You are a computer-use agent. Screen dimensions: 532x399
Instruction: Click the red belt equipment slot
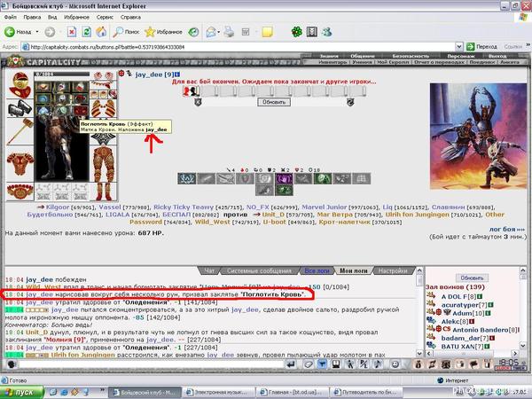click(20, 192)
